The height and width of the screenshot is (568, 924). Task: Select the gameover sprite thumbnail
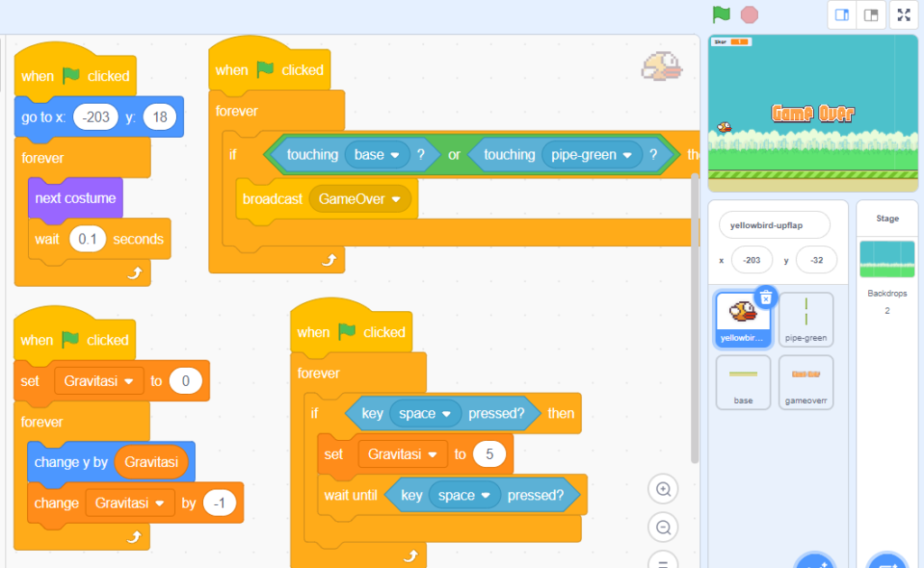click(x=806, y=381)
